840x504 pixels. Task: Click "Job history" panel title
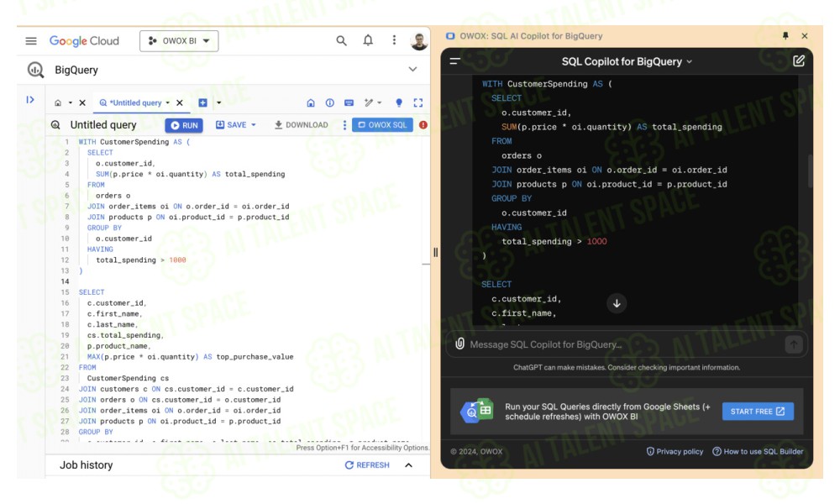point(87,465)
